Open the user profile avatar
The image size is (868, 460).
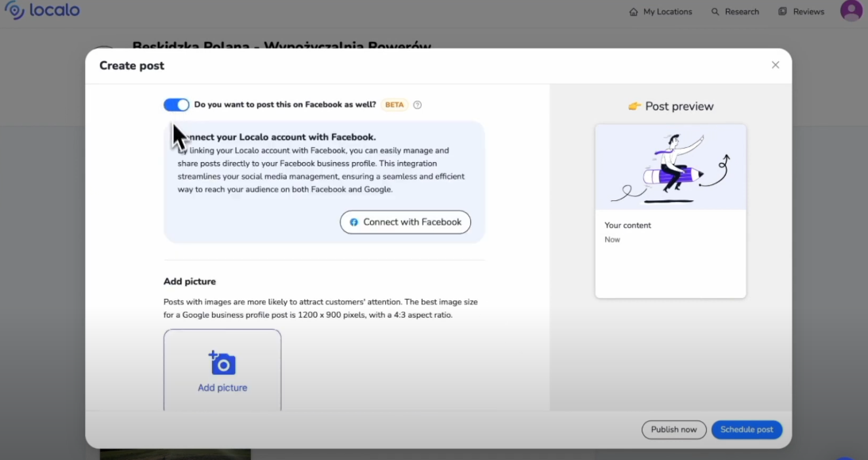click(x=851, y=11)
